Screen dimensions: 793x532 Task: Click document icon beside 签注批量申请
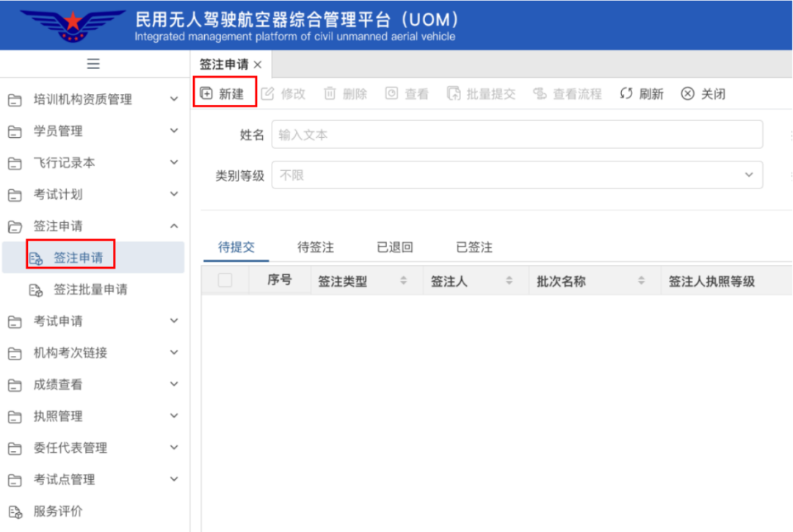[x=36, y=290]
